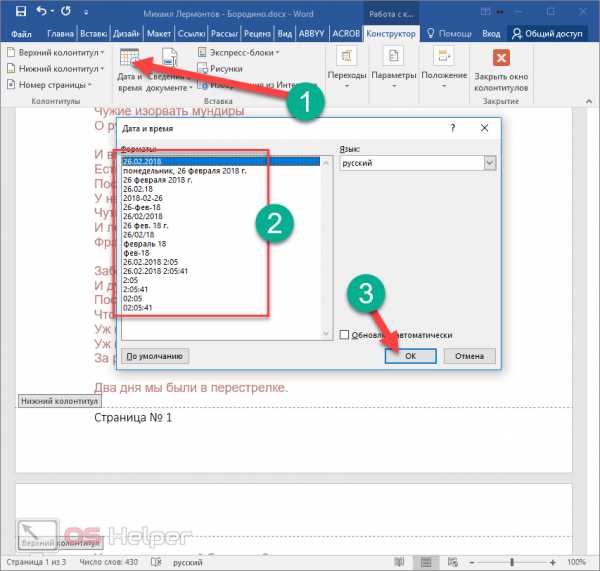Click the Помощь lightbulb search
This screenshot has height=571, width=600.
coord(449,34)
